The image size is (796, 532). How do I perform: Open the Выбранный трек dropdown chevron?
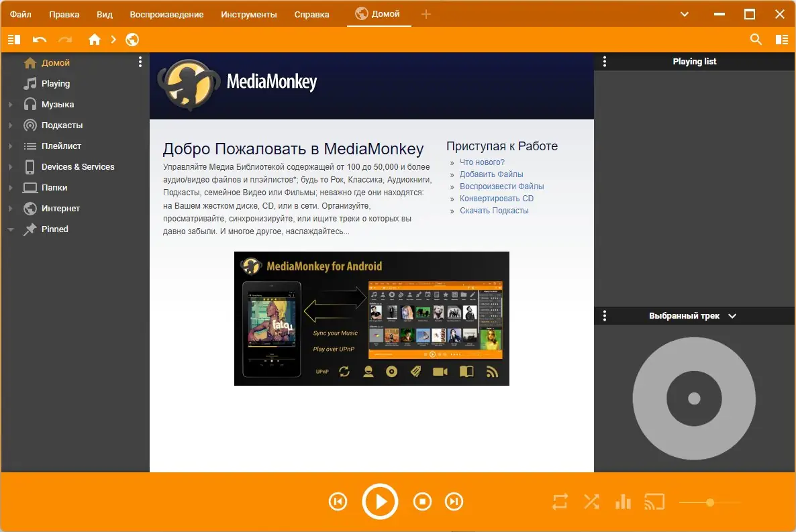[x=732, y=316]
